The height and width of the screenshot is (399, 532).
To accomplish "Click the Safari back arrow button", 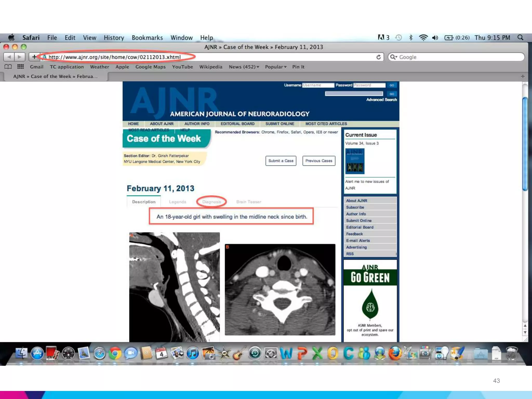I will [9, 57].
